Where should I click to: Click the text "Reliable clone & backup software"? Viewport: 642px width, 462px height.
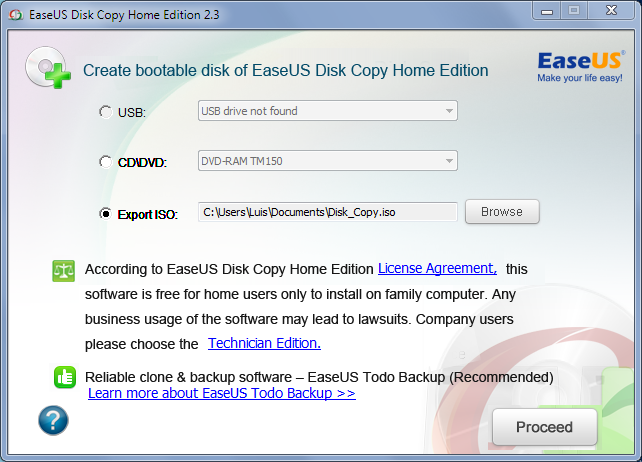pyautogui.click(x=188, y=377)
